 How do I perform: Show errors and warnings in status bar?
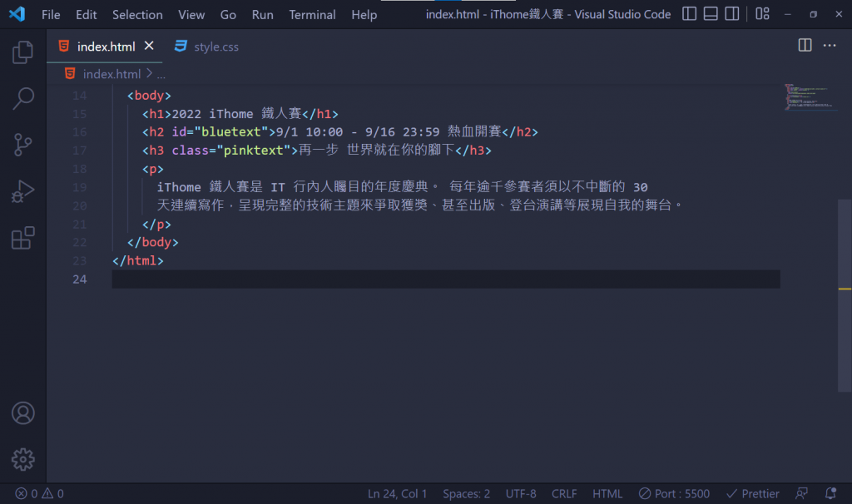(x=39, y=494)
